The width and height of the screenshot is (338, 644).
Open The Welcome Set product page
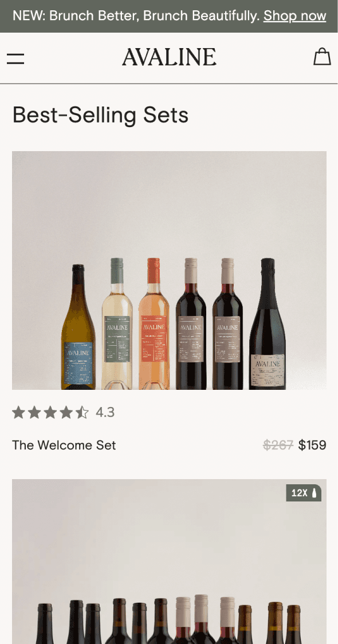[x=64, y=445]
